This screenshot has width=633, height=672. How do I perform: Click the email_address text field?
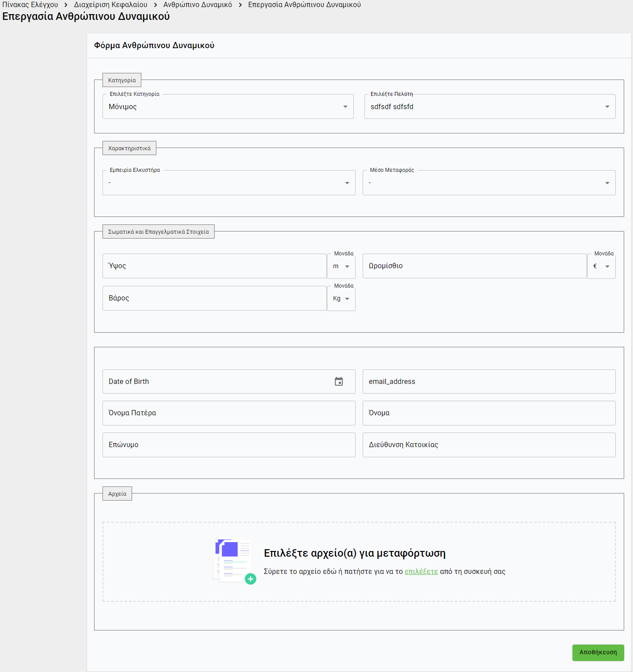489,382
